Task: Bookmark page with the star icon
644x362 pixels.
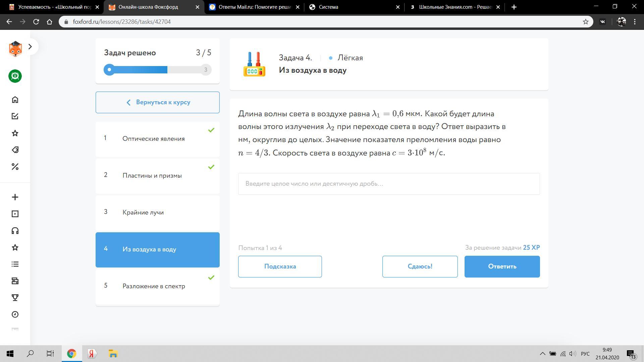Action: tap(585, 22)
